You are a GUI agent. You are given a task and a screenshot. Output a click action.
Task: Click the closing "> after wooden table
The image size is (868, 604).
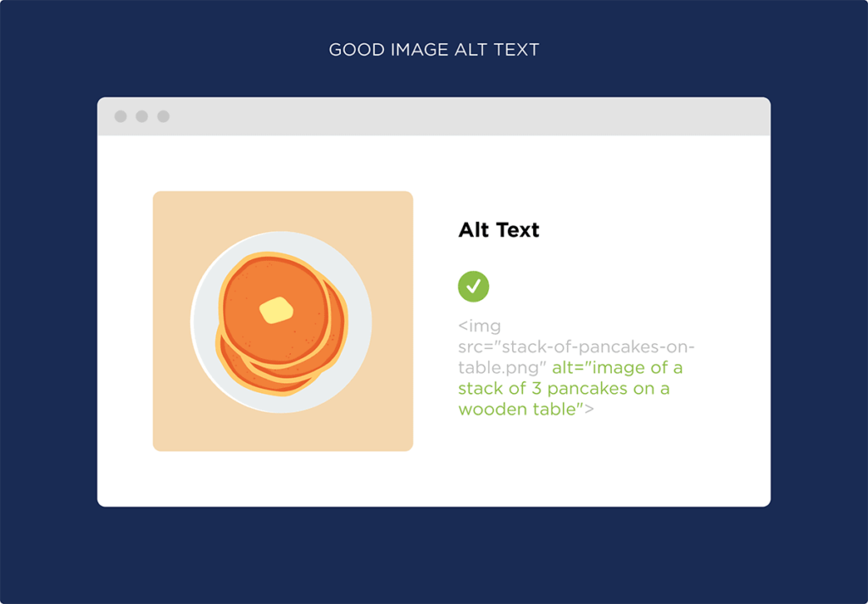(x=586, y=409)
